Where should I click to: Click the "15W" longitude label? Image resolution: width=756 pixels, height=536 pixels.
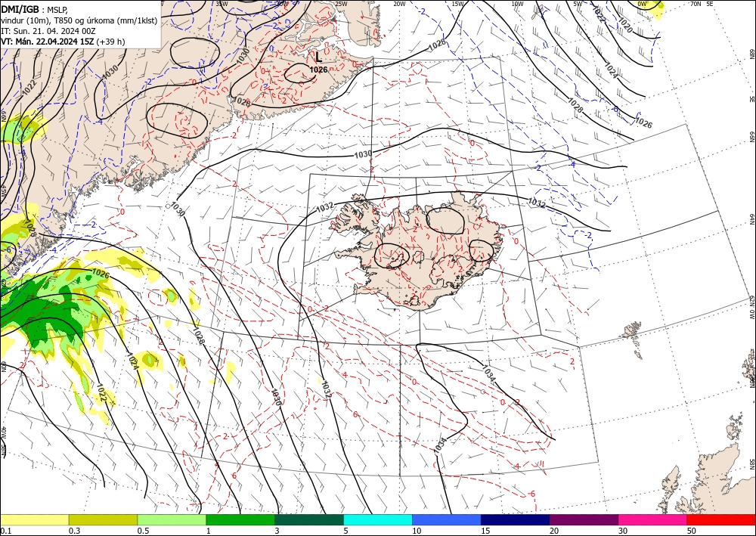458,4
